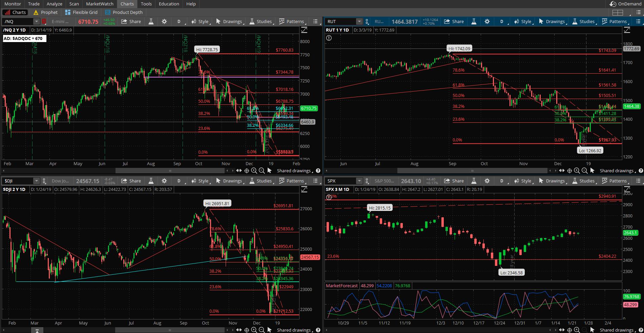Zoom out on the /NQ chart
This screenshot has width=644, height=333.
click(262, 171)
